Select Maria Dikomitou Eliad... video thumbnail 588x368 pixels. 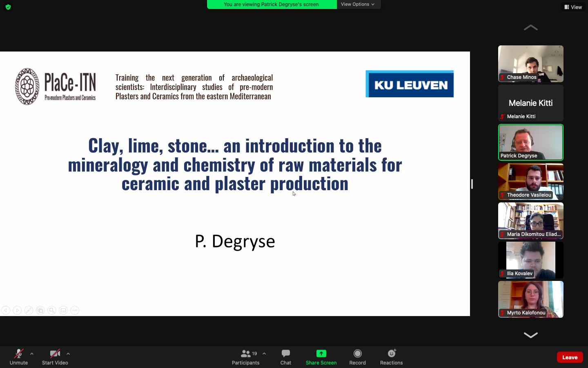click(531, 221)
